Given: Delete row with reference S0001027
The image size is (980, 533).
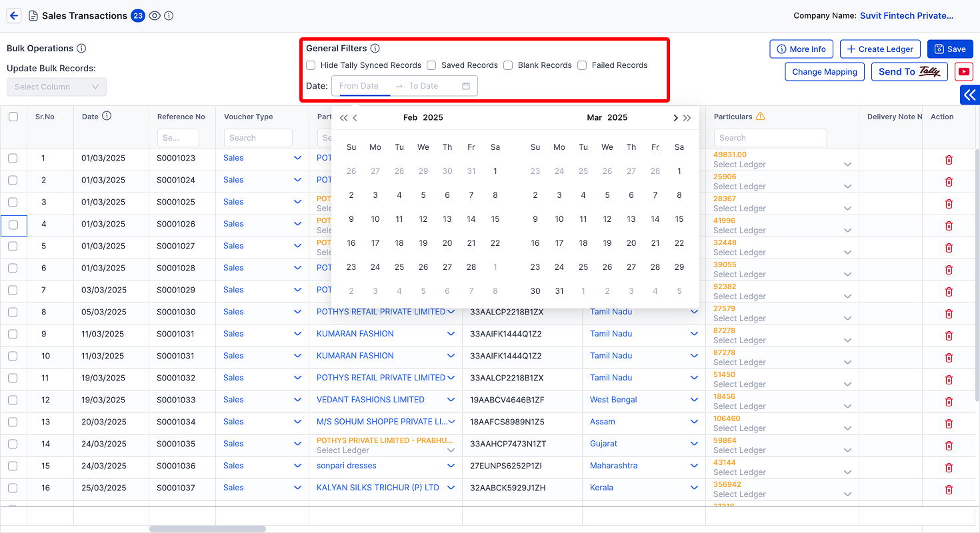Looking at the screenshot, I should (x=949, y=248).
